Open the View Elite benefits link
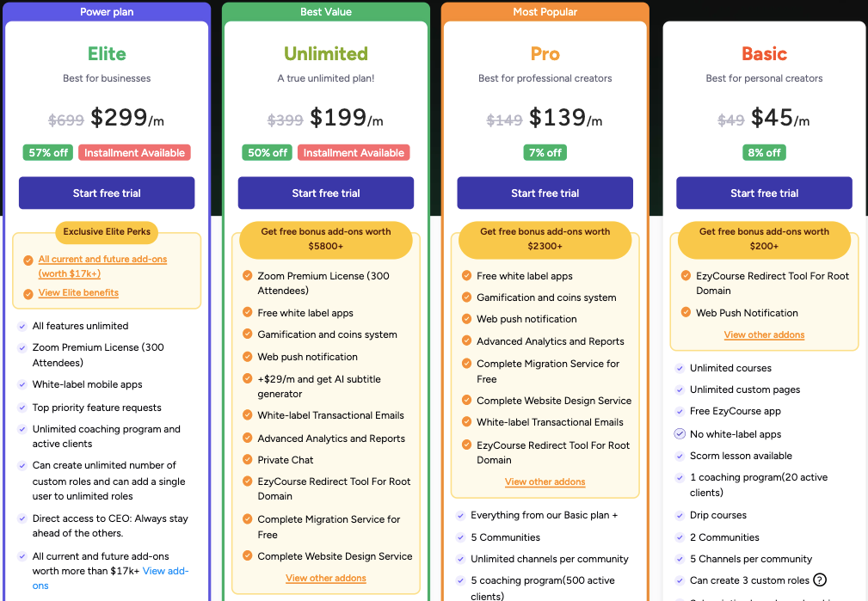 (x=78, y=292)
